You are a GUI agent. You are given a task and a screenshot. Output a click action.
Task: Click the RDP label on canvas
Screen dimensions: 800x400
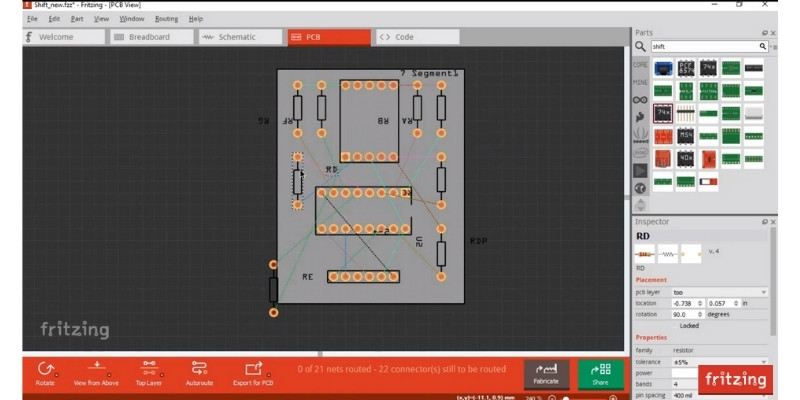pos(478,241)
